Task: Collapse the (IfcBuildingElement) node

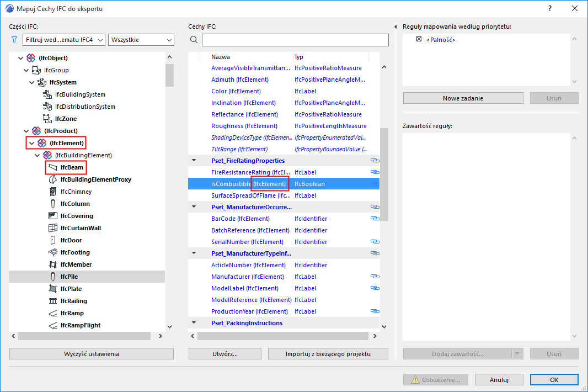Action: point(37,155)
